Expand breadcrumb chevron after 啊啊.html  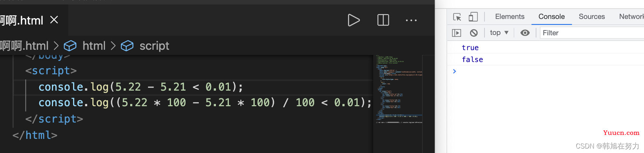[56, 46]
